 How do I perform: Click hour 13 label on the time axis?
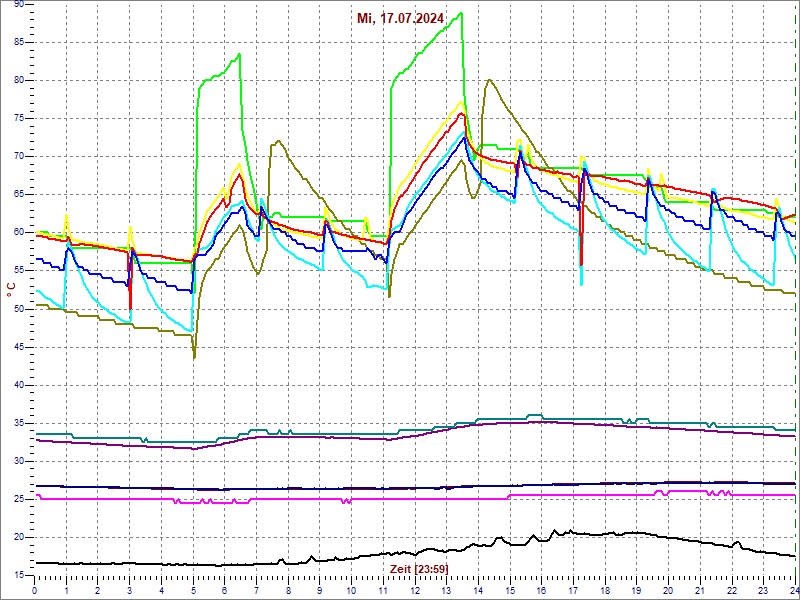pos(447,591)
